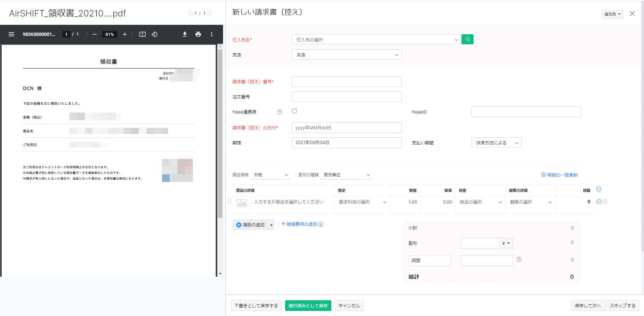The width and height of the screenshot is (644, 316).
Task: Zoom out the PDF with minus icon
Action: point(95,34)
